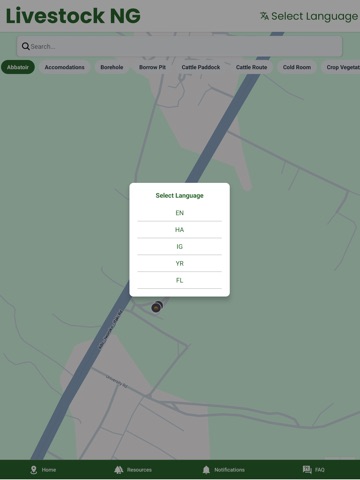Choose FL language option
The height and width of the screenshot is (480, 360).
[179, 280]
